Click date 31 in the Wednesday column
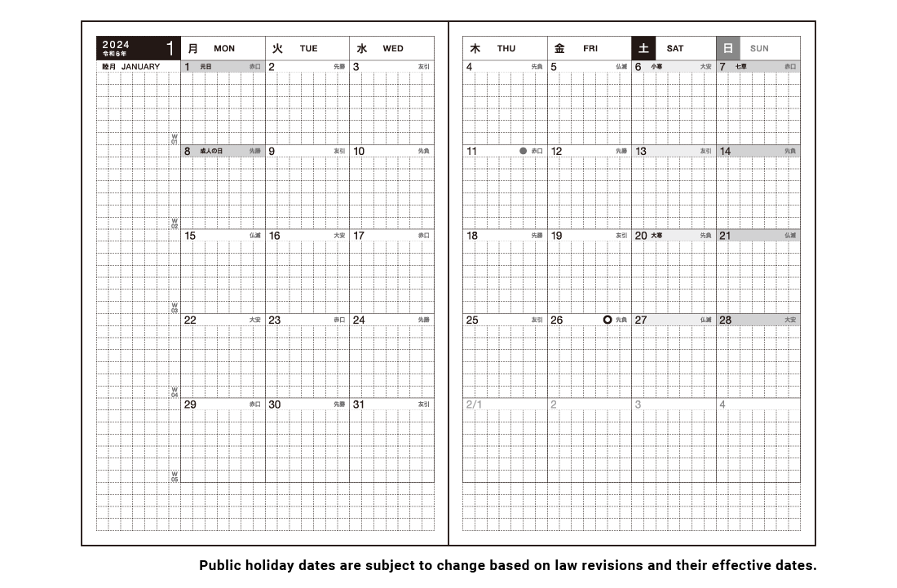The image size is (897, 588). click(359, 405)
